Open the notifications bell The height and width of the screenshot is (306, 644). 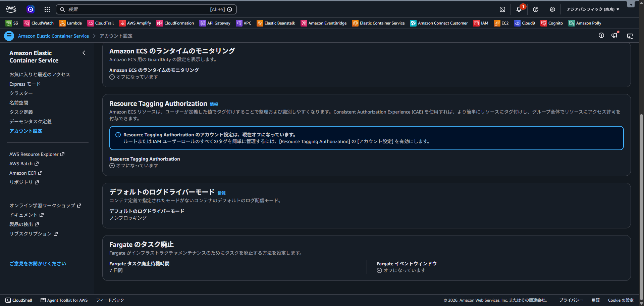tap(519, 9)
